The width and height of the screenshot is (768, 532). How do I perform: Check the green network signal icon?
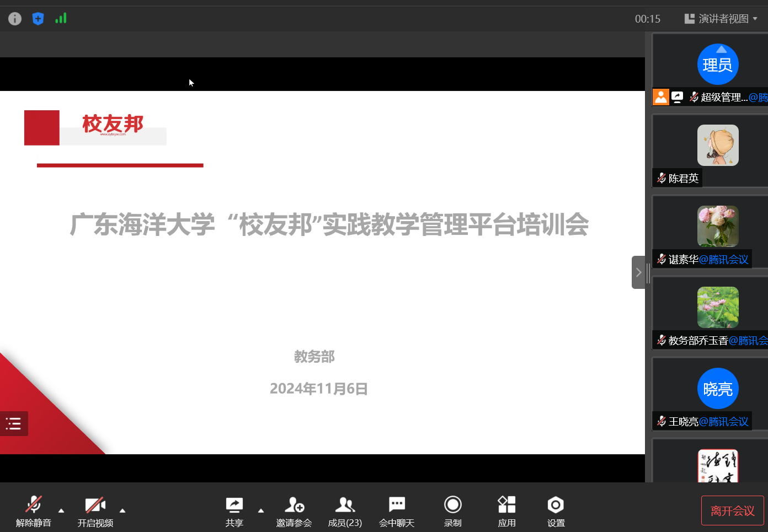tap(61, 18)
